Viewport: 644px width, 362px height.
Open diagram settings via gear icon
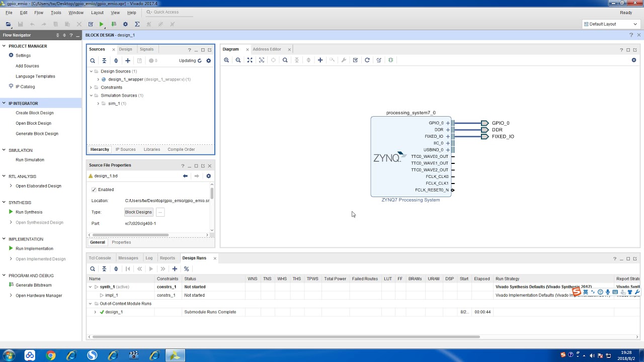[634, 60]
